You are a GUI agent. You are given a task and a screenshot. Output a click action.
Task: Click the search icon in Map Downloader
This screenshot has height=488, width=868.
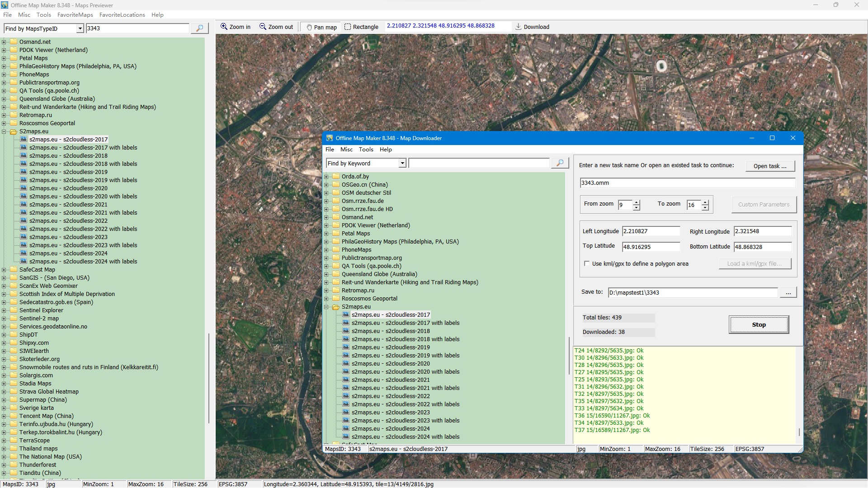[560, 163]
